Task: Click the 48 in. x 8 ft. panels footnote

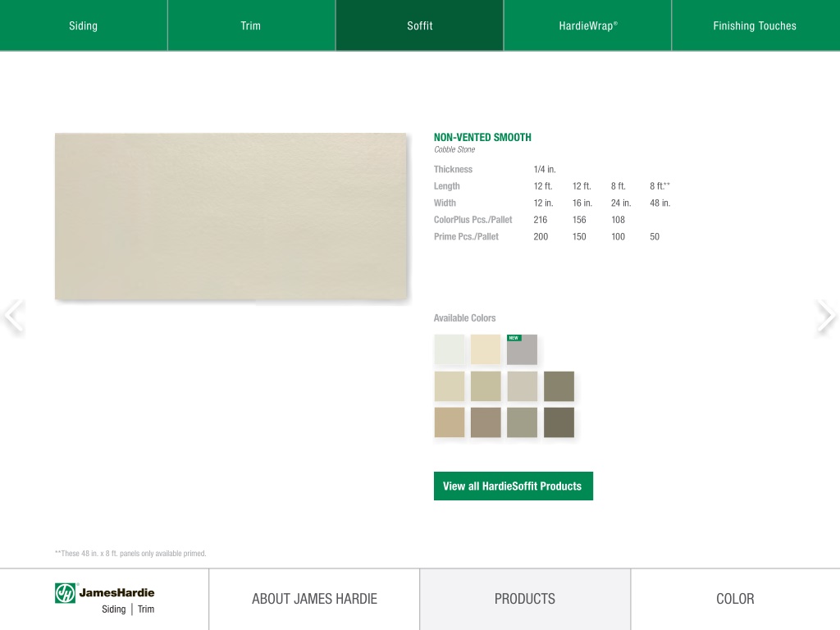Action: coord(130,554)
